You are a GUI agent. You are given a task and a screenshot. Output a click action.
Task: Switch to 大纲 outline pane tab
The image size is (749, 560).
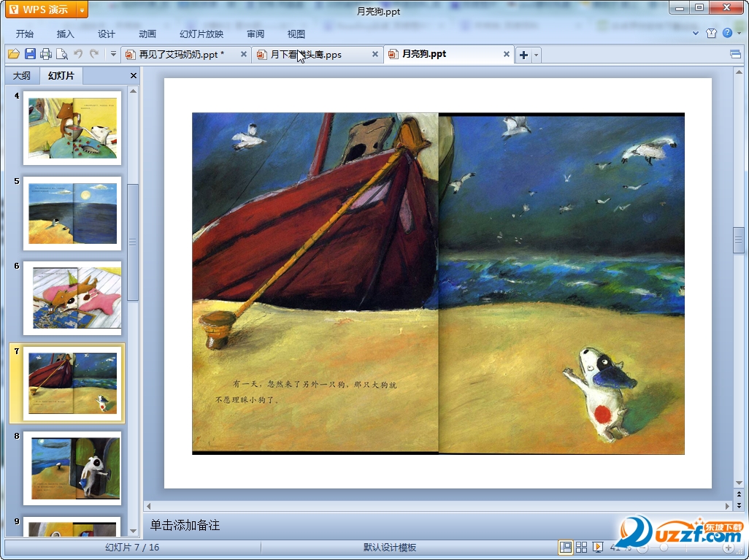(21, 75)
